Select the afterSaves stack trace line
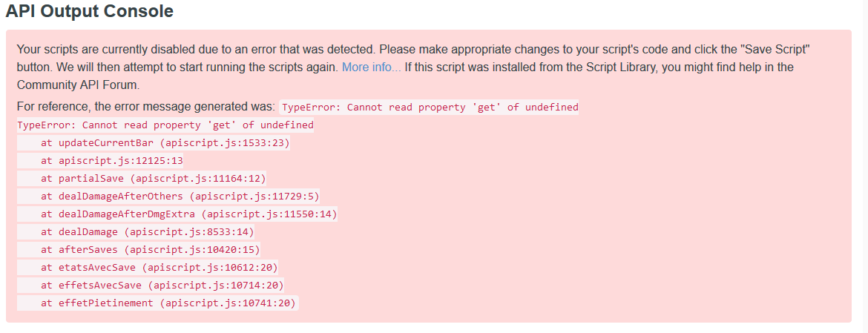This screenshot has height=333, width=868. [150, 250]
